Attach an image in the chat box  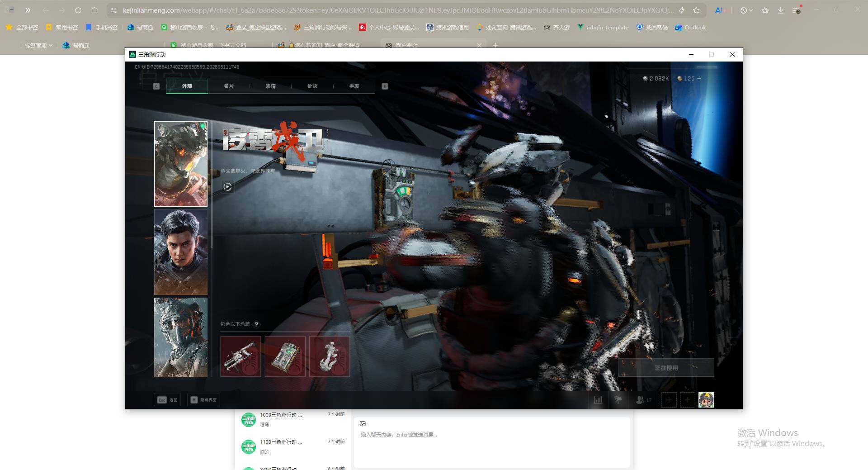363,424
